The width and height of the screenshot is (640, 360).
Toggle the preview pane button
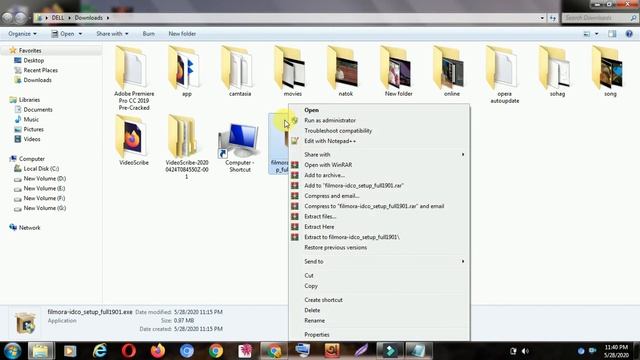click(x=612, y=34)
